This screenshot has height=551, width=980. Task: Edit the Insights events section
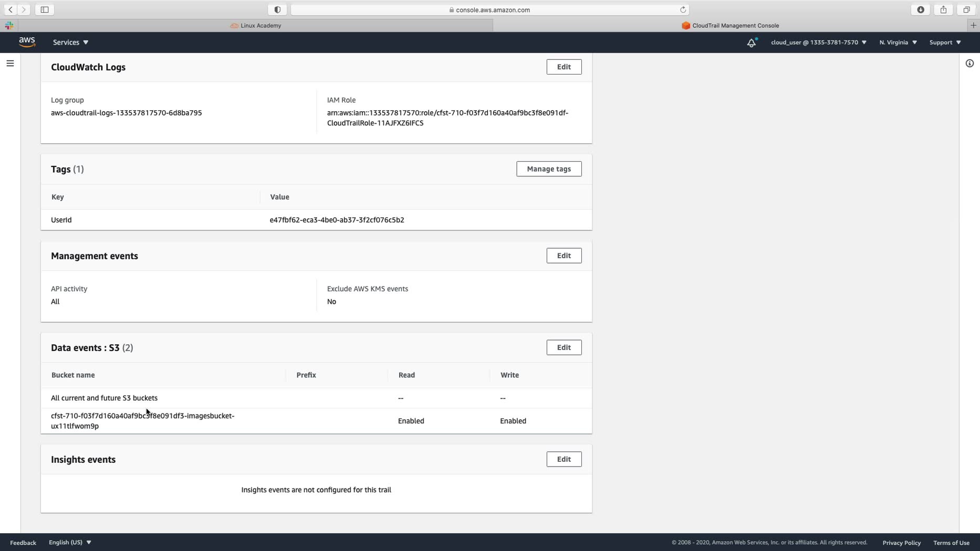tap(564, 459)
